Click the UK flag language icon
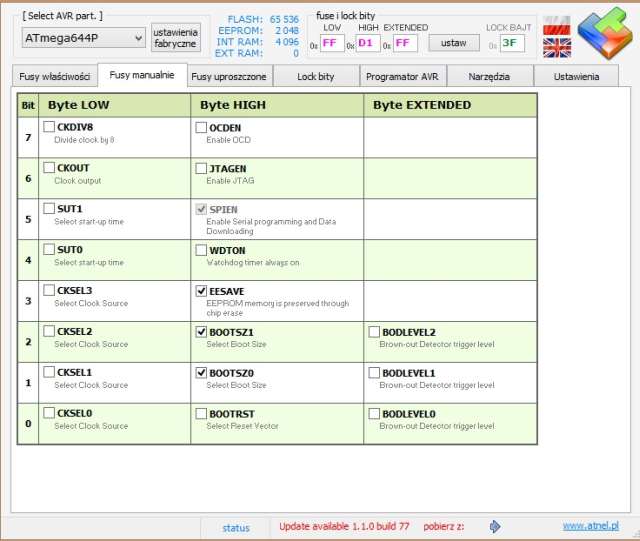The width and height of the screenshot is (640, 541). tap(557, 48)
